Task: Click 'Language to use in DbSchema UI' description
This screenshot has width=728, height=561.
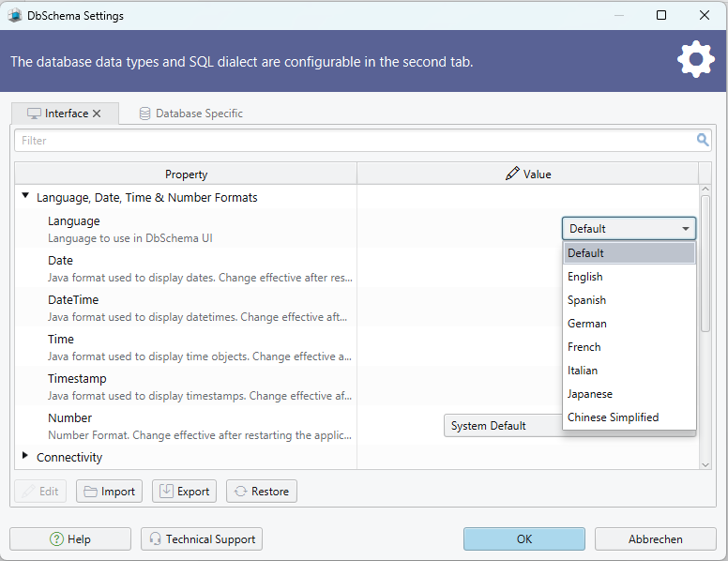Action: pyautogui.click(x=130, y=238)
